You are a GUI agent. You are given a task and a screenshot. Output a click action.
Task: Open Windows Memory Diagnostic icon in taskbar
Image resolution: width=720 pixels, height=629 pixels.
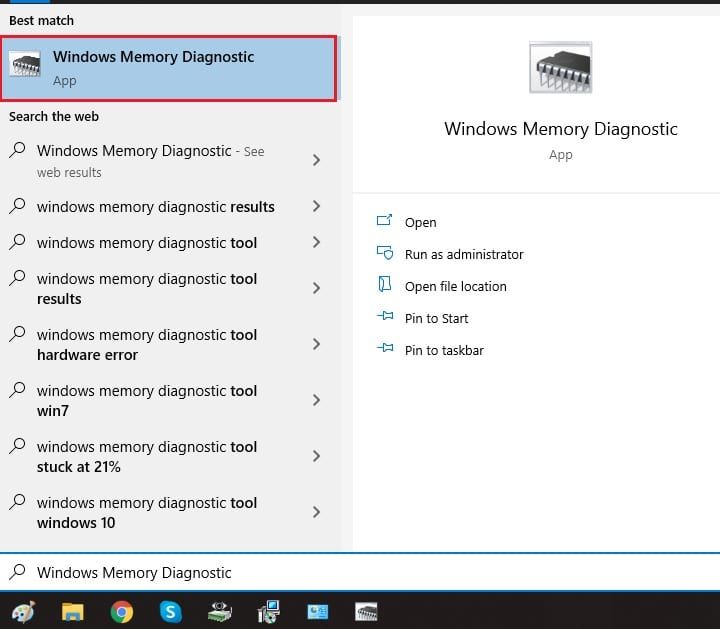(x=366, y=612)
